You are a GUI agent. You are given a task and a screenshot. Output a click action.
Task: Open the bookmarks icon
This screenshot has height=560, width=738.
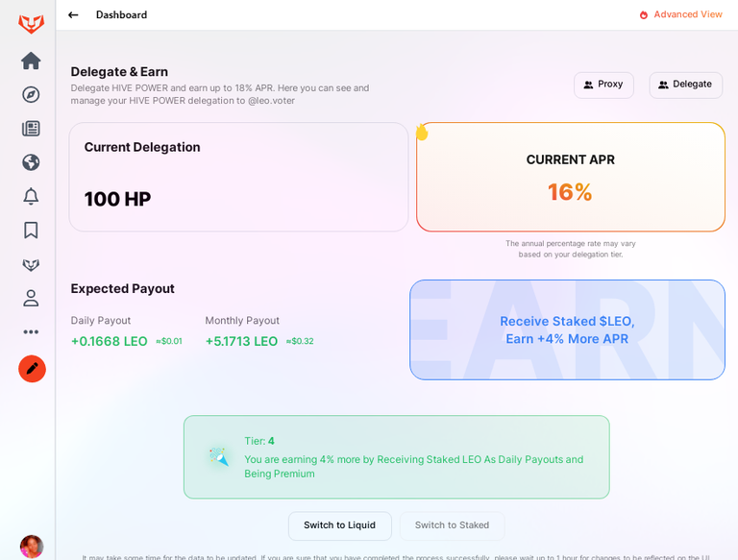click(x=31, y=231)
